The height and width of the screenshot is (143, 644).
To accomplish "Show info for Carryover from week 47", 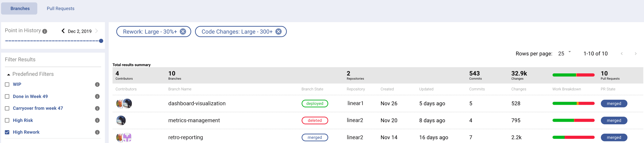I will (97, 108).
